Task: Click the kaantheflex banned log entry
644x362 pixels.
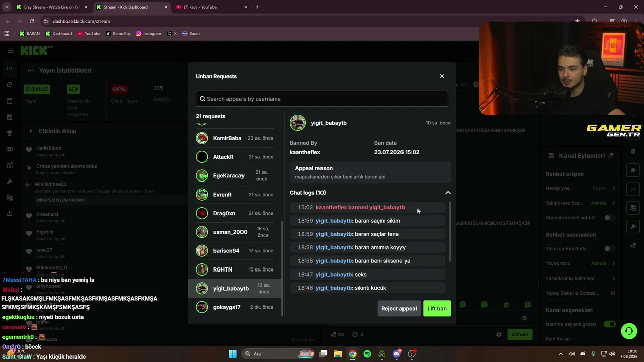Action: [x=367, y=207]
